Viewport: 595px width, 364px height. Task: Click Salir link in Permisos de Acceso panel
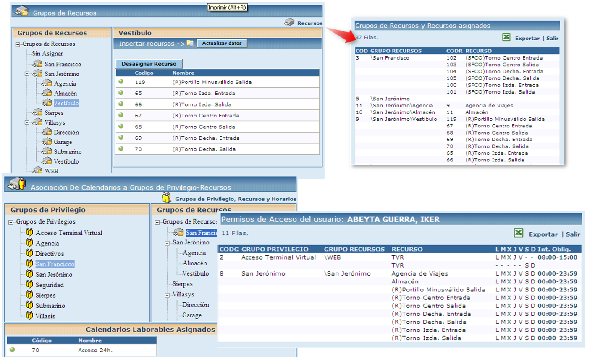[573, 234]
